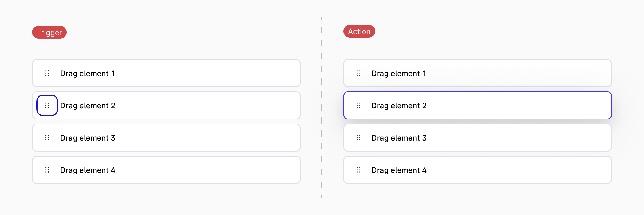Click the grip dots of Action's Drag element 4
Image resolution: width=644 pixels, height=215 pixels.
[x=358, y=170]
